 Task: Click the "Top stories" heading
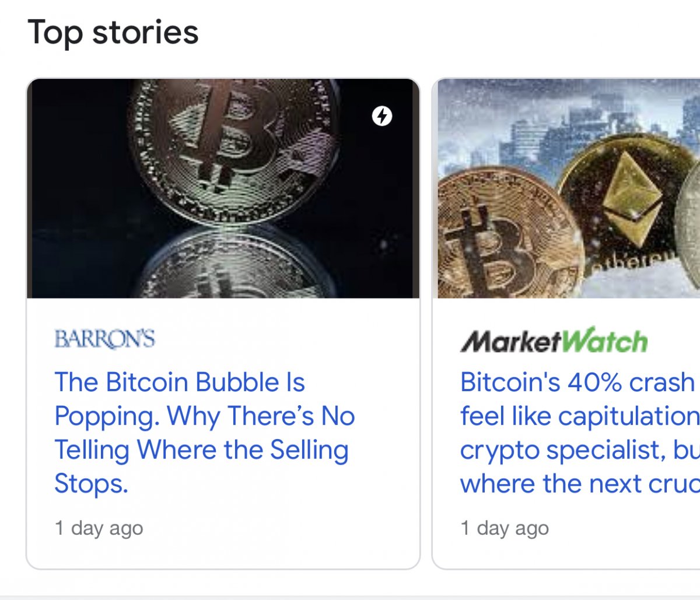113,32
